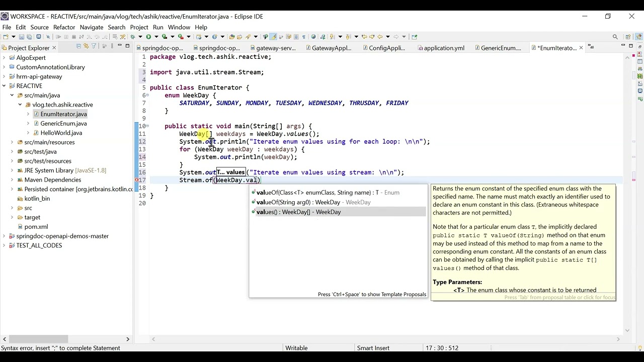Open the Source menu
This screenshot has height=362, width=644.
click(x=39, y=27)
